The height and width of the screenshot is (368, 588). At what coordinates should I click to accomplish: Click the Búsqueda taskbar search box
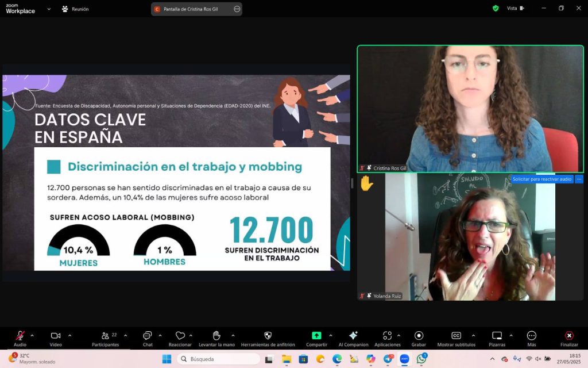218,359
